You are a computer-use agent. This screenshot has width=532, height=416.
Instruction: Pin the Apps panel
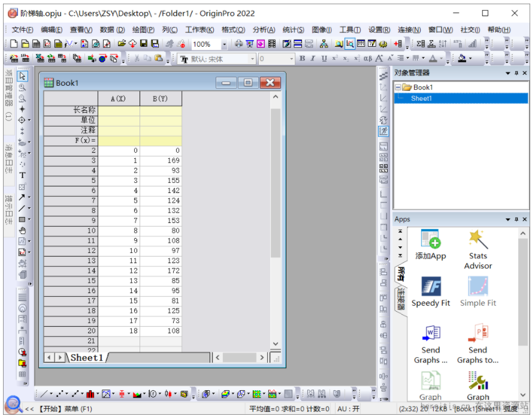click(x=516, y=219)
